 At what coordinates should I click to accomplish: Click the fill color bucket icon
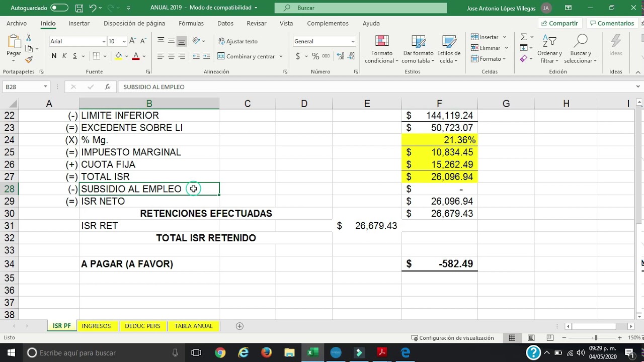118,56
